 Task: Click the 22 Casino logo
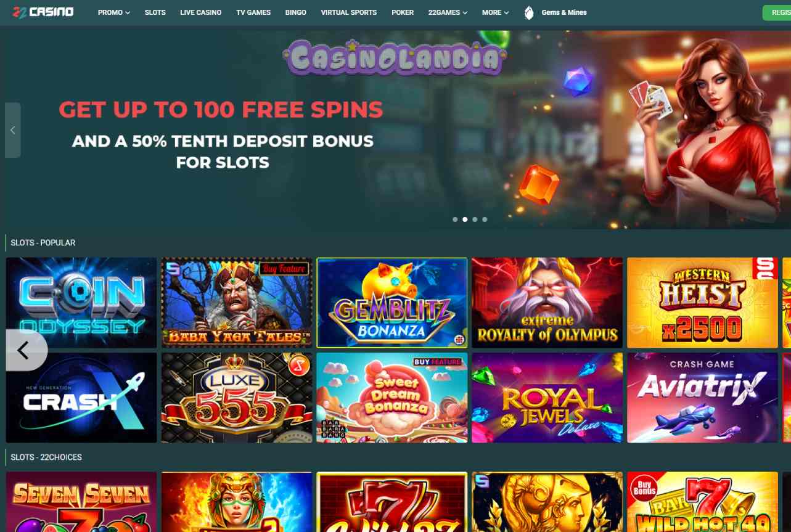[43, 12]
